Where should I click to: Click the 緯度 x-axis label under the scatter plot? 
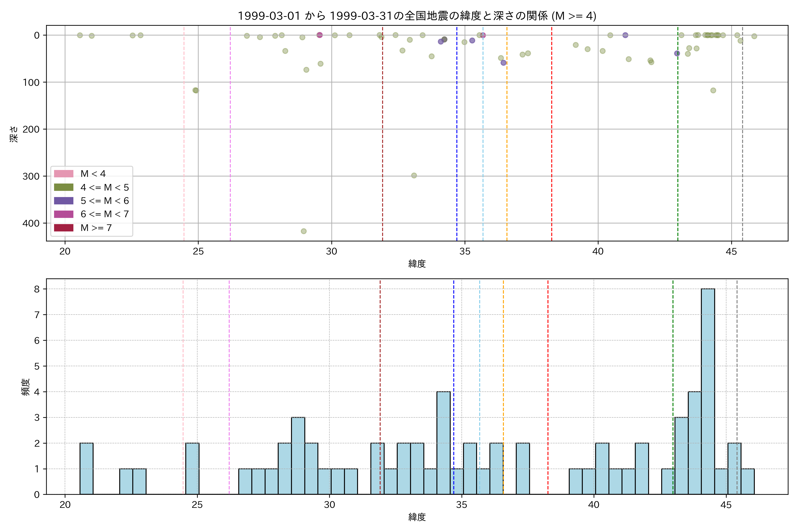417,264
